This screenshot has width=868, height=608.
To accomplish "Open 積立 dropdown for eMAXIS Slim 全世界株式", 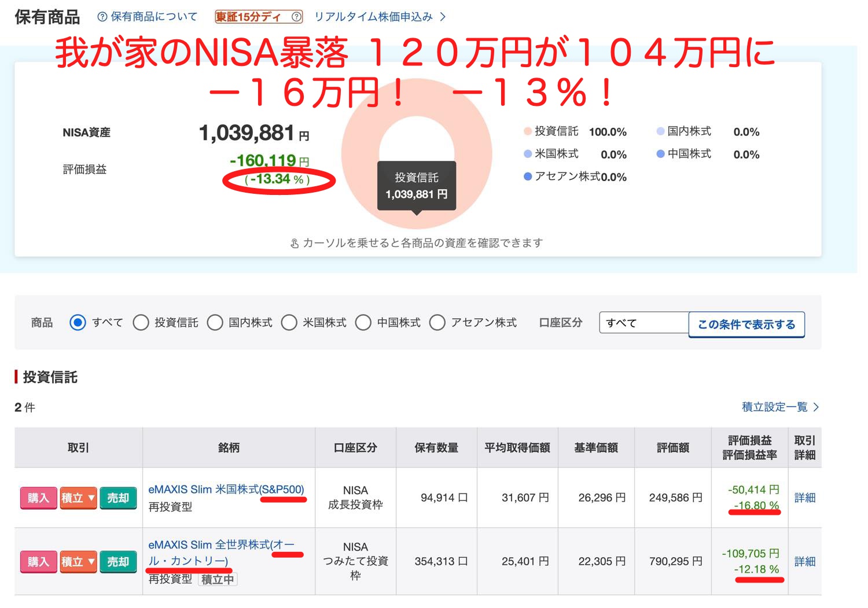I will click(x=78, y=561).
